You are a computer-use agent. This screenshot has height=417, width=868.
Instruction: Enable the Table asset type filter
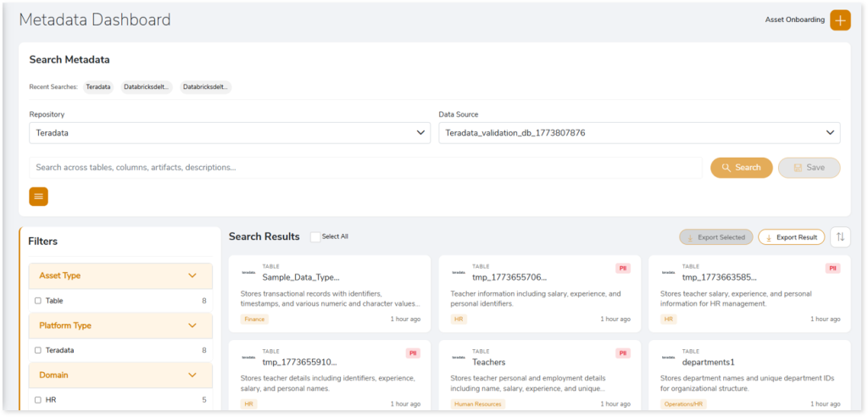37,301
